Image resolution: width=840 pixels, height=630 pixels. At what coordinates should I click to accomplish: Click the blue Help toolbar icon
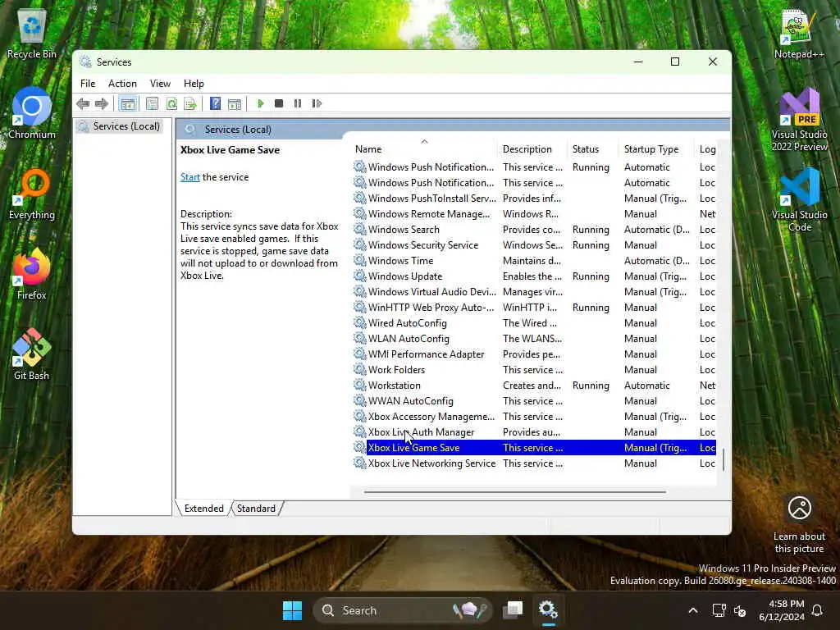click(x=215, y=103)
